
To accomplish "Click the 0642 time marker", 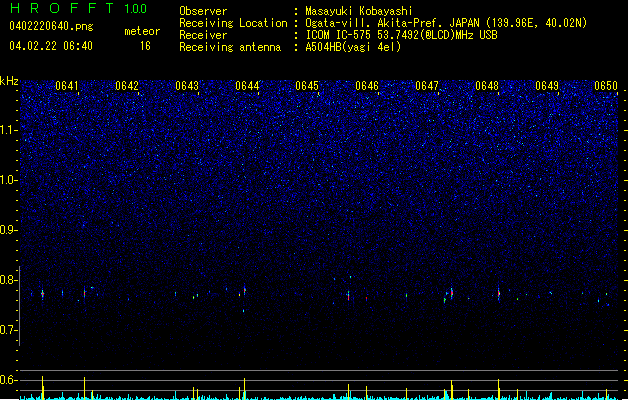I will pyautogui.click(x=127, y=86).
